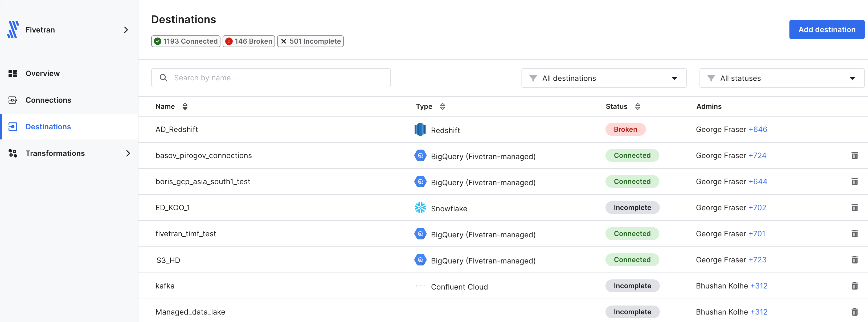The height and width of the screenshot is (322, 868).
Task: Show +702 more admins link
Action: 757,208
